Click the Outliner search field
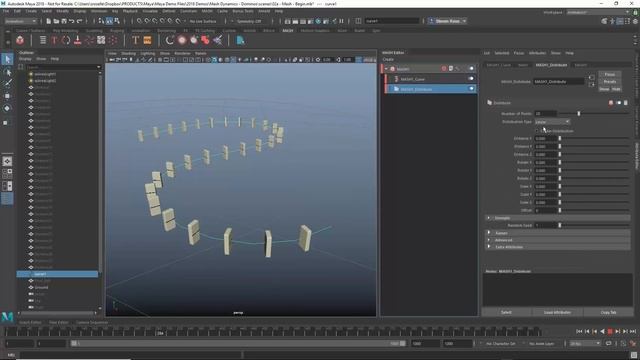The height and width of the screenshot is (360, 640). [x=63, y=67]
